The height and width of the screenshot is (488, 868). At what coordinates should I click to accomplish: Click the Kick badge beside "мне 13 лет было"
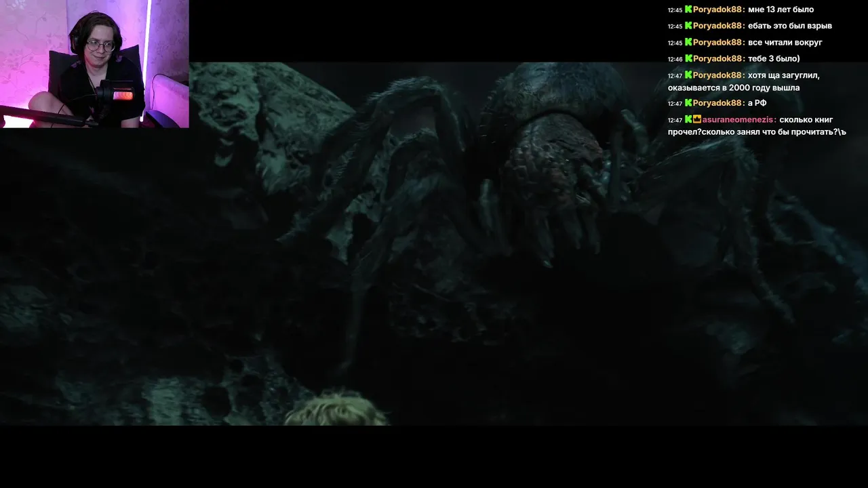click(688, 9)
